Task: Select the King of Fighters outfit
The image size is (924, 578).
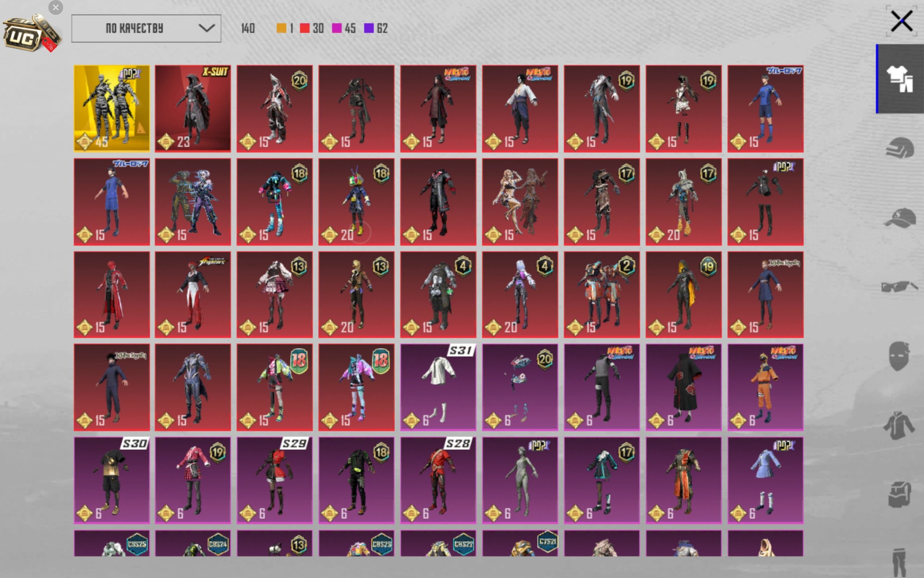Action: pyautogui.click(x=193, y=295)
